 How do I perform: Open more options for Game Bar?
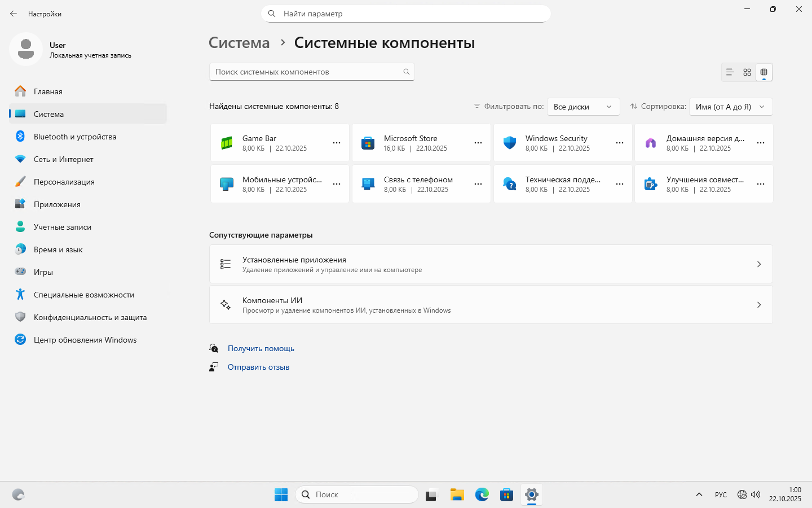tap(337, 143)
